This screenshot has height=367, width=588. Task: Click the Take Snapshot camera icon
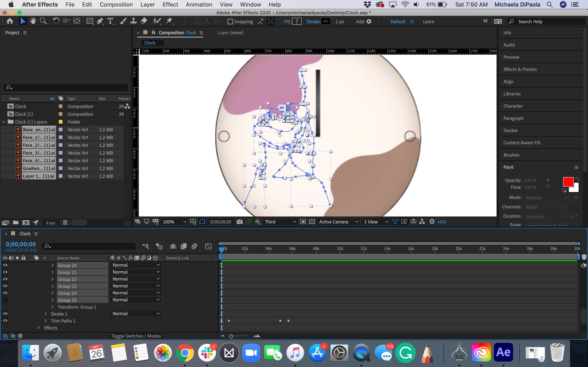(x=239, y=222)
